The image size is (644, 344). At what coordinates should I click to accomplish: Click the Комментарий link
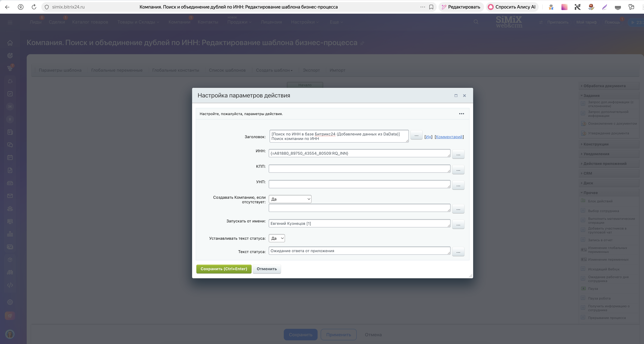click(449, 137)
